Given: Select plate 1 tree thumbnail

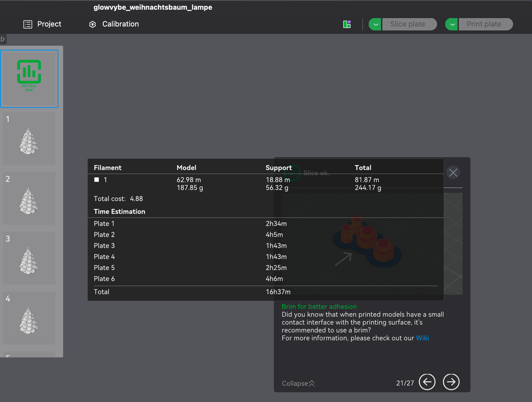Looking at the screenshot, I should point(29,138).
